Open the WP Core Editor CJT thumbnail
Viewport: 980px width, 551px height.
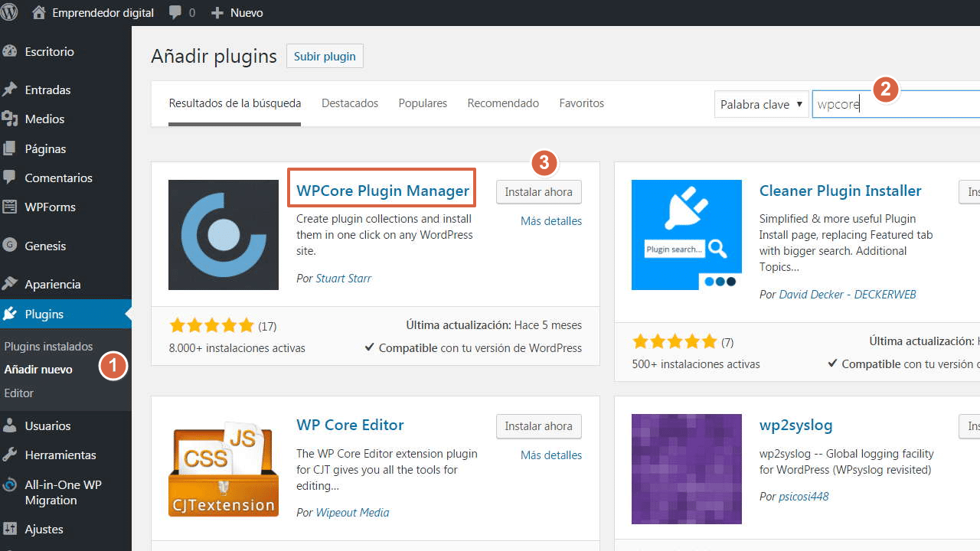[224, 469]
